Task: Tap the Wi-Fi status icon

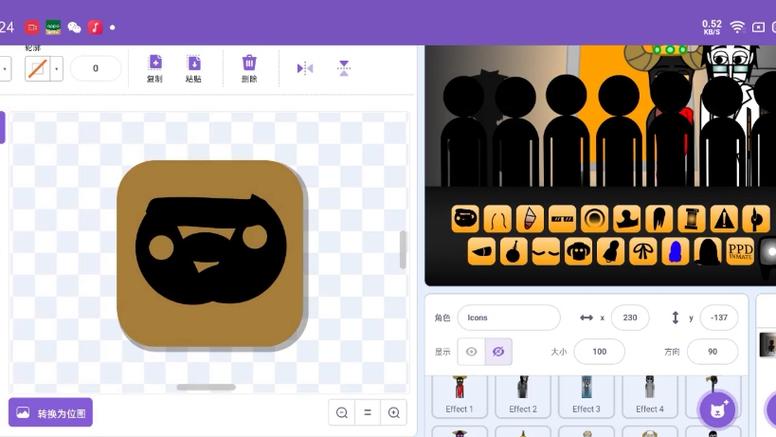Action: (737, 27)
